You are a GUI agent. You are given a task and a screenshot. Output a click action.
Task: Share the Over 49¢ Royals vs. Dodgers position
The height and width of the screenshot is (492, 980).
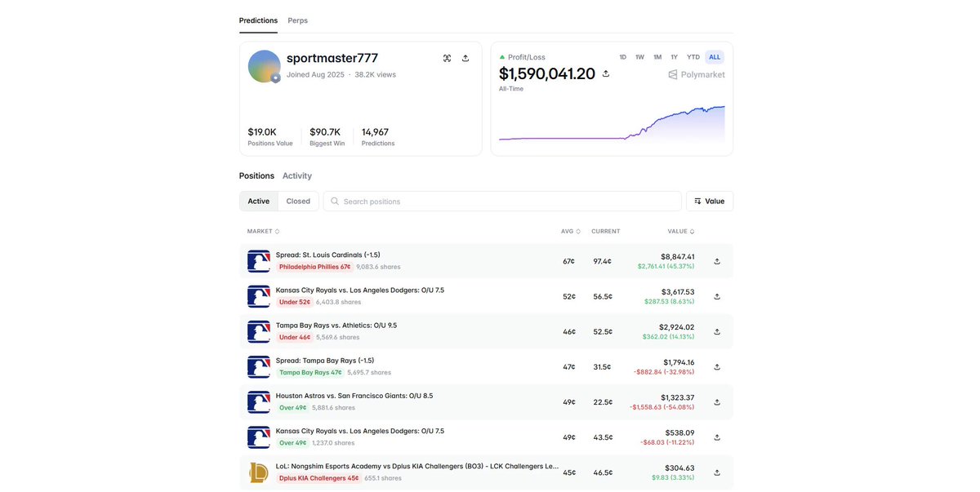(717, 437)
